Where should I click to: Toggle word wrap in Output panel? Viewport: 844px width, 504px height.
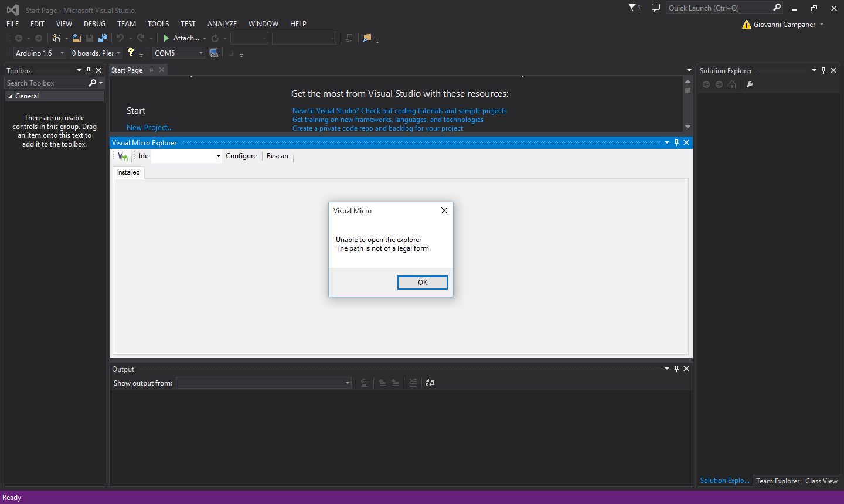click(430, 383)
